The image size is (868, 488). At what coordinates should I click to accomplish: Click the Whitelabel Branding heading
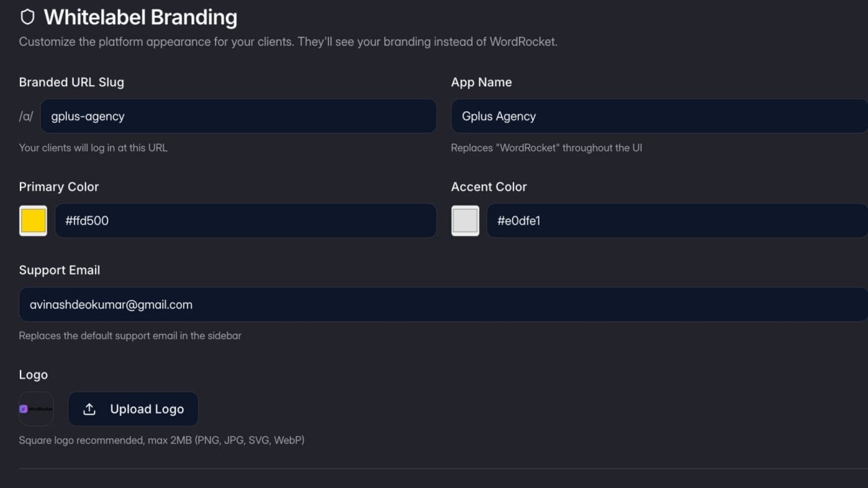tap(141, 17)
